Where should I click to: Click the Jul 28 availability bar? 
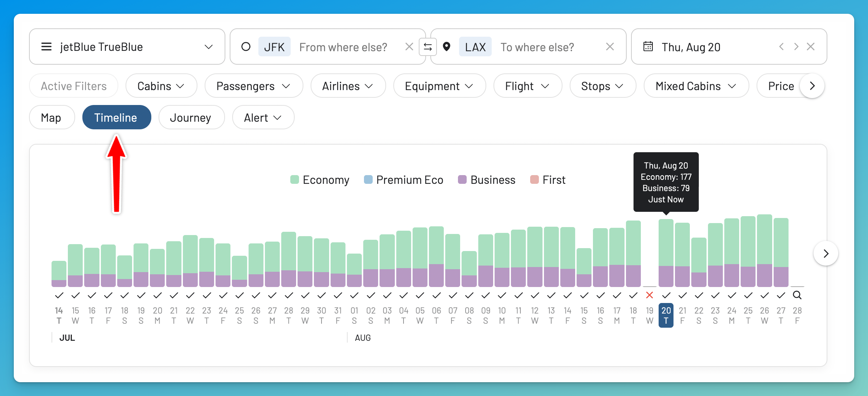pos(288,259)
